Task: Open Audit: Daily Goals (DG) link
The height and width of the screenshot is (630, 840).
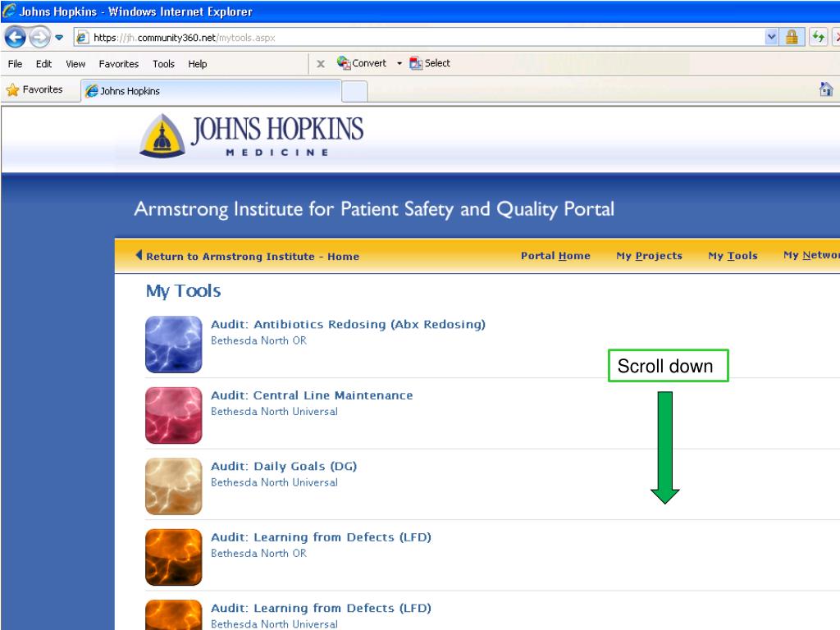Action: pyautogui.click(x=284, y=466)
